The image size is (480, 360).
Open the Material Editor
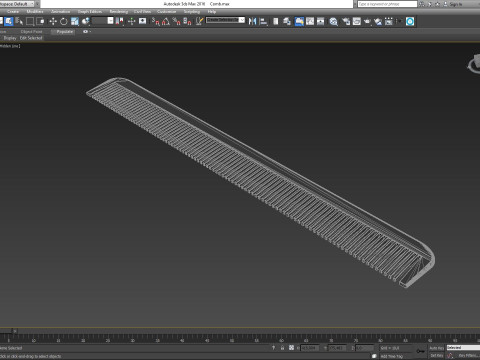333,21
